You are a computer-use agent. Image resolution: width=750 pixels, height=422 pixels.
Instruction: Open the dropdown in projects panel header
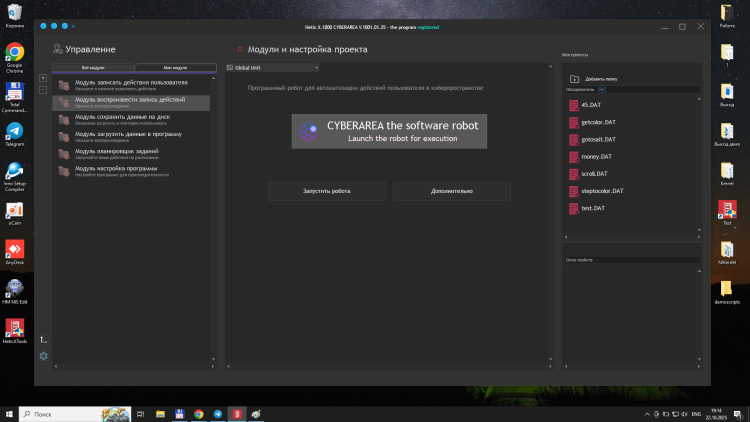click(x=601, y=89)
